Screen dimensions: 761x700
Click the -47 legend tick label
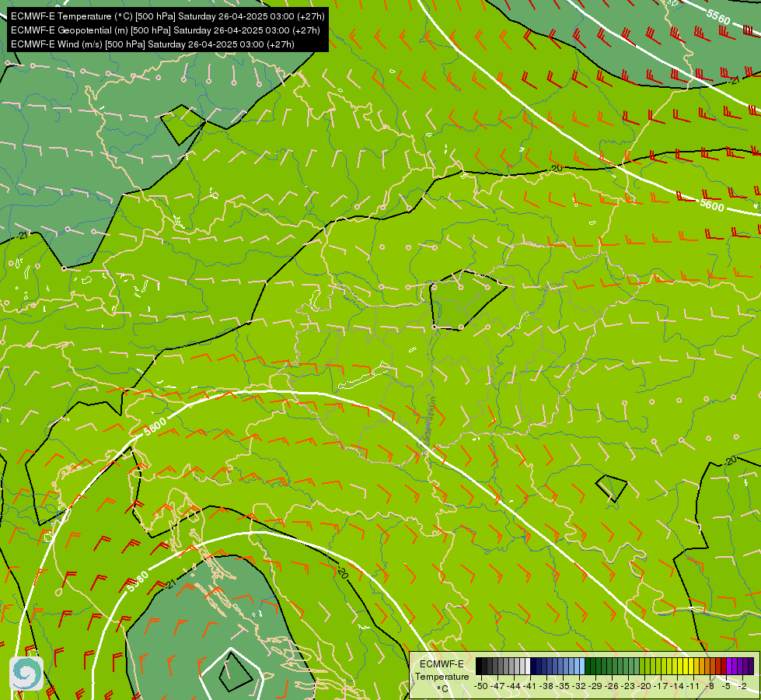point(497,686)
